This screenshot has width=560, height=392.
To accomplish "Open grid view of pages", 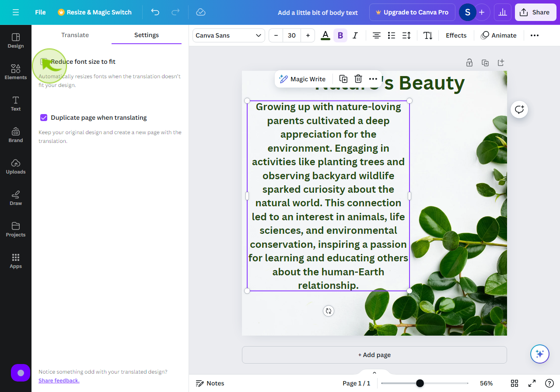I will click(x=514, y=383).
